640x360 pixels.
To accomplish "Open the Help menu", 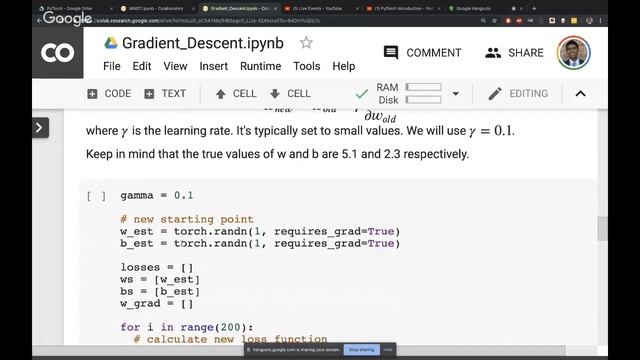I will click(343, 66).
